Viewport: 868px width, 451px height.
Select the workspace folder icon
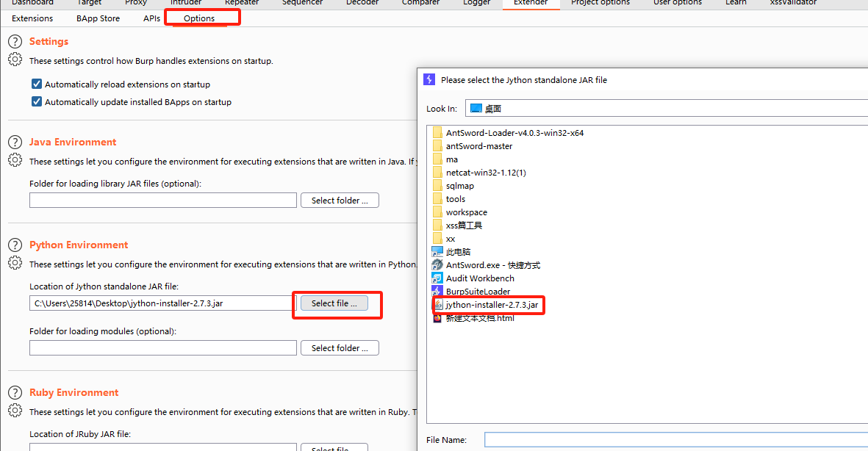(437, 212)
